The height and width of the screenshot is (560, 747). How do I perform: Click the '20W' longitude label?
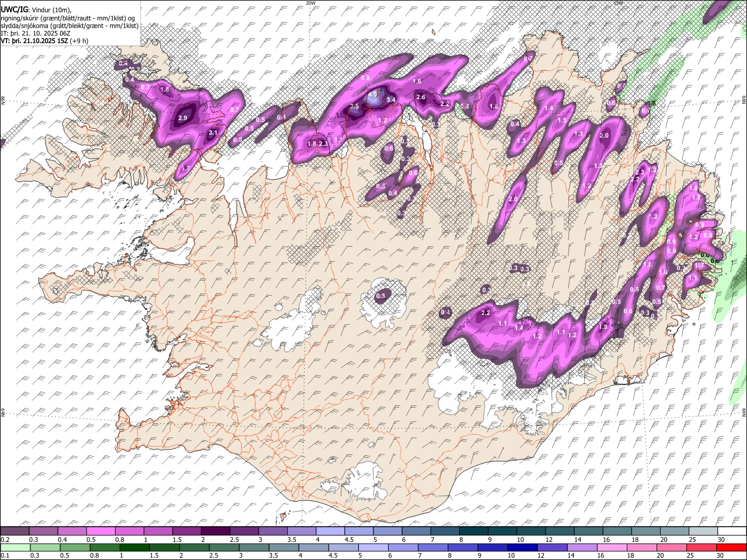(x=310, y=3)
